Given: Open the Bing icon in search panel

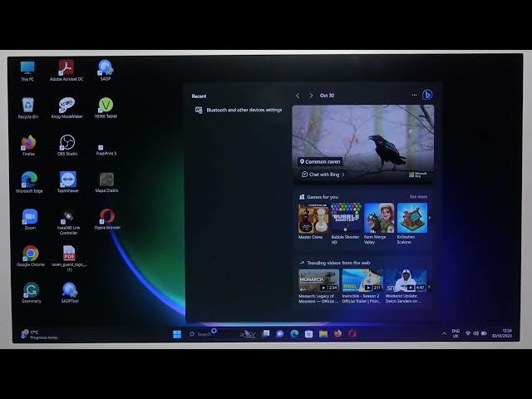Looking at the screenshot, I should click(x=427, y=96).
